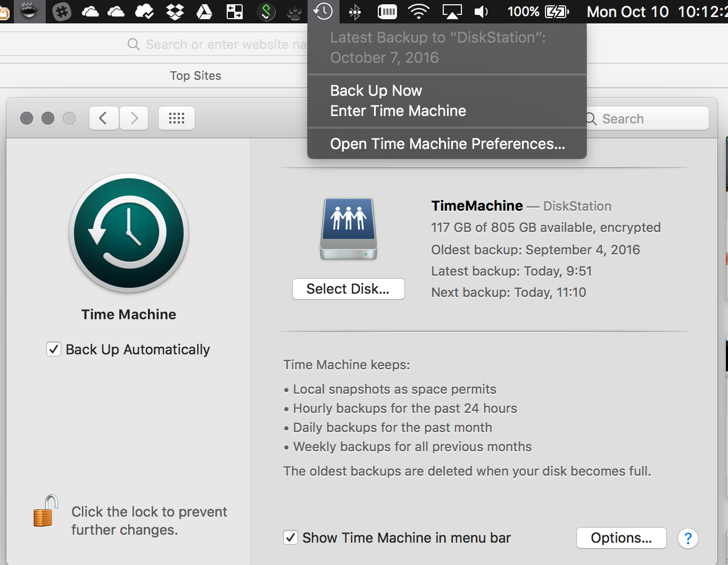Click the System Preferences Search field

pos(647,119)
